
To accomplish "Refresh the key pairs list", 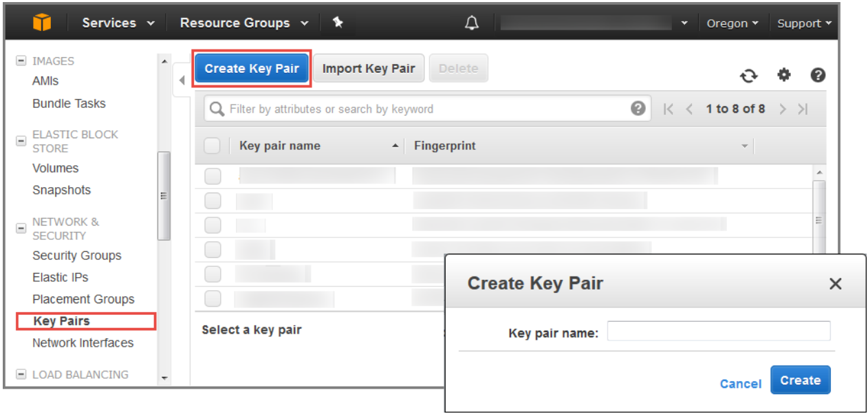I will point(748,76).
